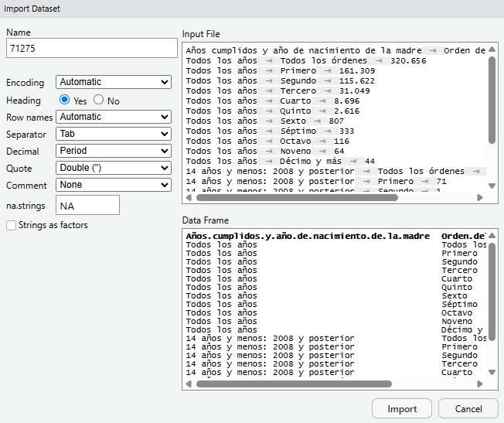The image size is (504, 423).
Task: Expand the Separator Tab dropdown
Action: (113, 134)
